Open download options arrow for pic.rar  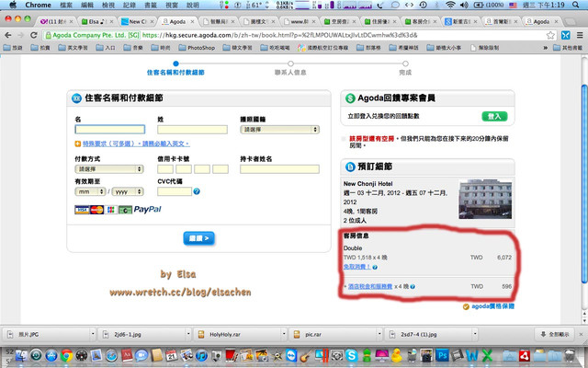coord(379,334)
